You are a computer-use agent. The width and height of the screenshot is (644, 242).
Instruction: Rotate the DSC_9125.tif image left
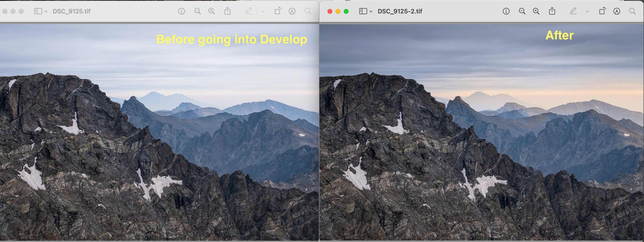point(277,11)
